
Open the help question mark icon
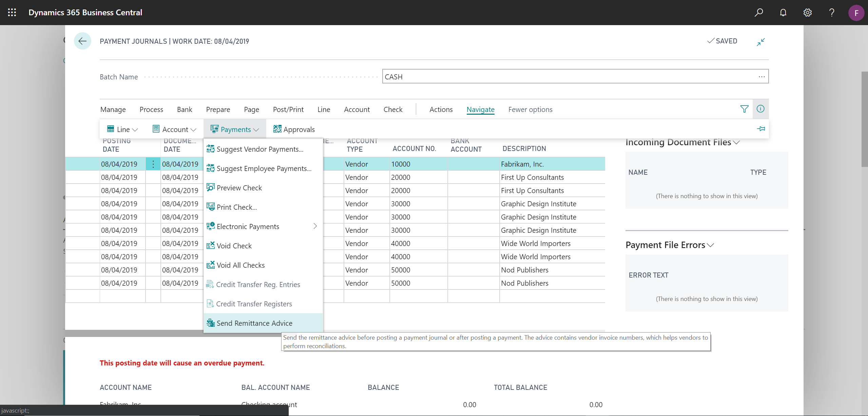click(831, 13)
